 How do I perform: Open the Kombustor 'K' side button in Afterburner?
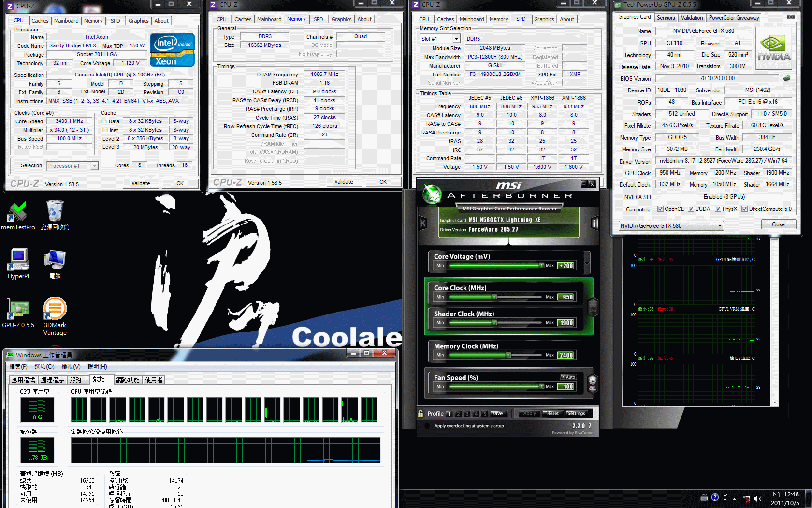(422, 223)
